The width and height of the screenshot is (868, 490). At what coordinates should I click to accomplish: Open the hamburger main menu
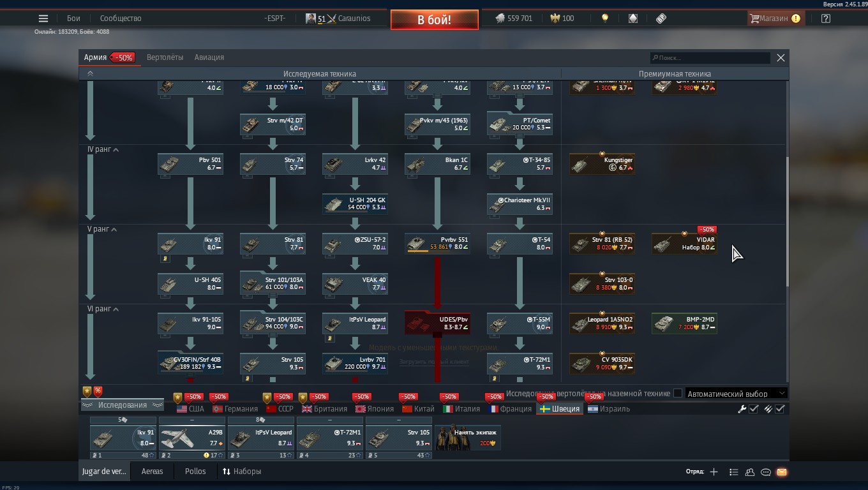(43, 19)
